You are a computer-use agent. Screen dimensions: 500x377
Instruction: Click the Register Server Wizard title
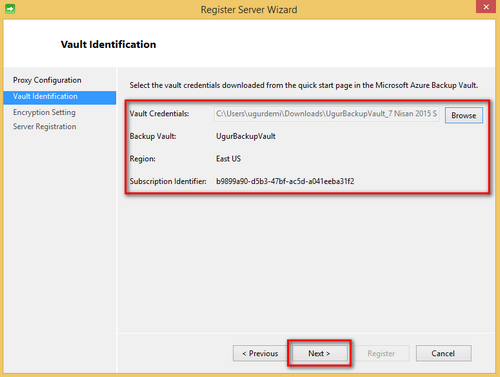click(x=249, y=10)
